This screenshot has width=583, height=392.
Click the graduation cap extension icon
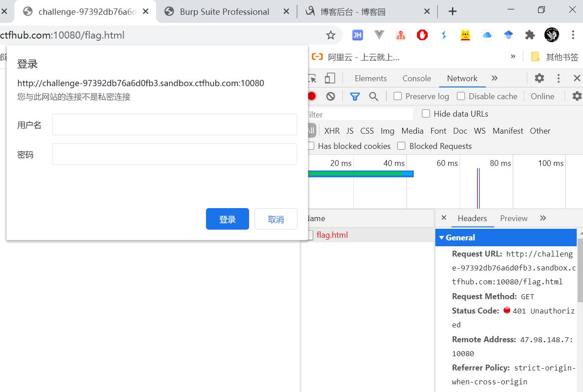pos(508,35)
